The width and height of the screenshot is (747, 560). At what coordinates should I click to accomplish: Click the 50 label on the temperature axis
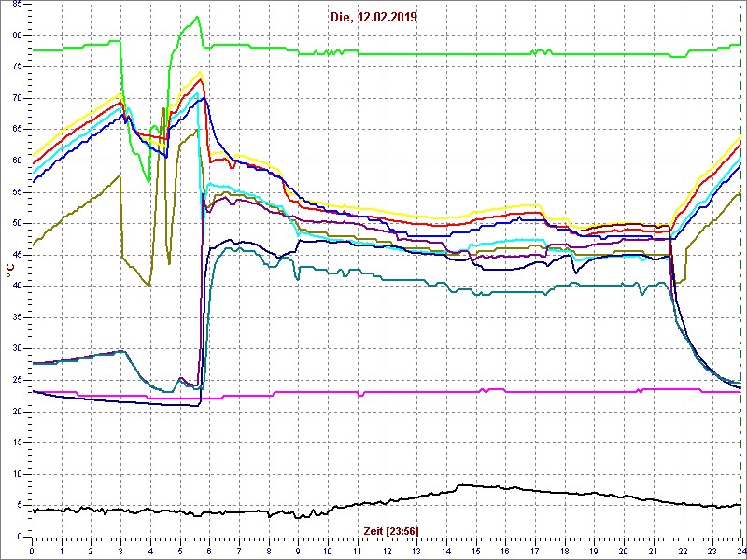pyautogui.click(x=16, y=224)
